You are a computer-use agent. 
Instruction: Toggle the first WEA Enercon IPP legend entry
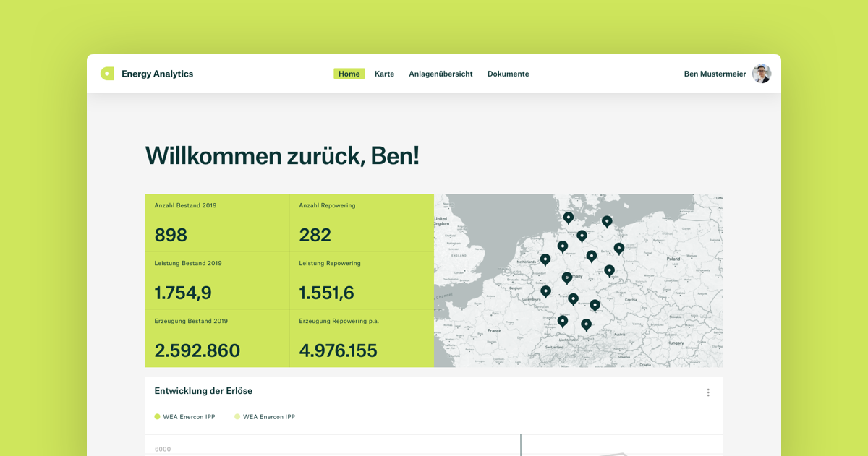(184, 416)
